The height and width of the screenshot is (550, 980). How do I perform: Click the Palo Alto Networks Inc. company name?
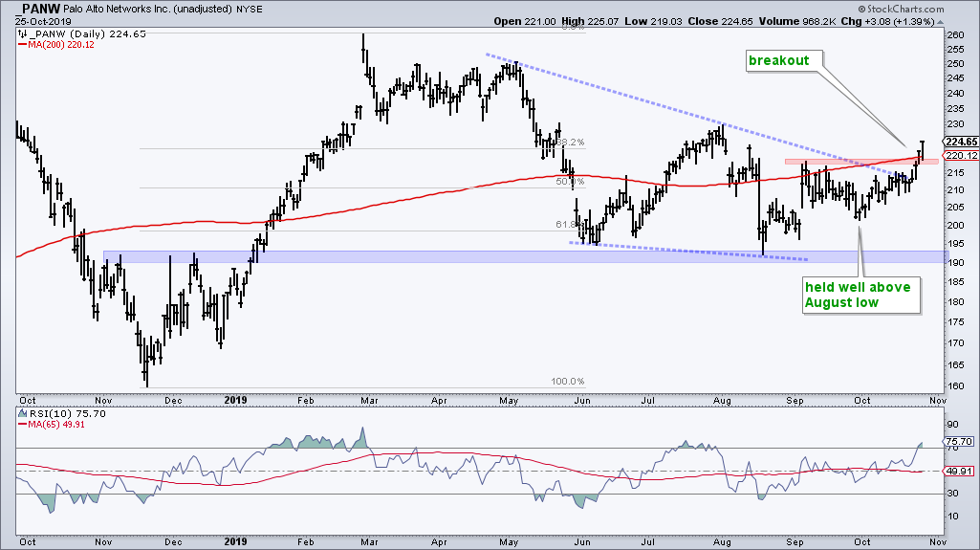(119, 9)
